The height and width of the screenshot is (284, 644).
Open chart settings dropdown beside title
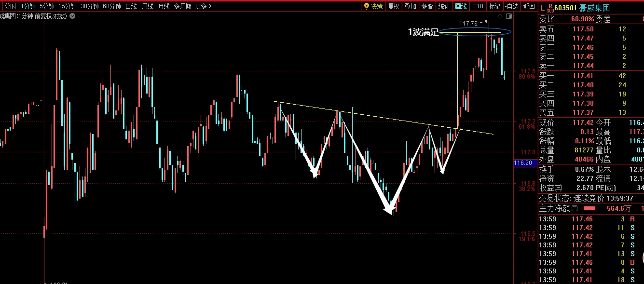coord(72,16)
